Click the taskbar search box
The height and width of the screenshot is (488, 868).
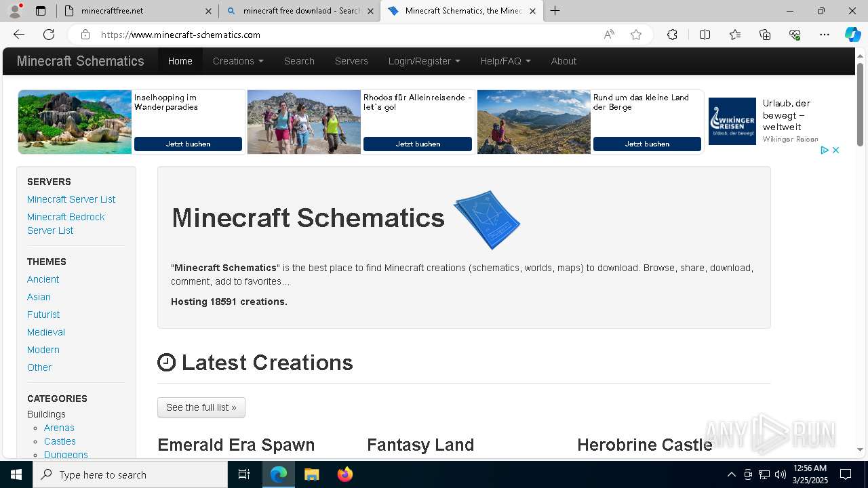coord(130,474)
